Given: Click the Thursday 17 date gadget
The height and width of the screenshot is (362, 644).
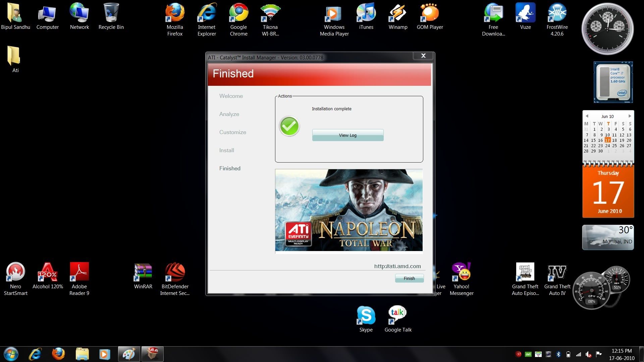Looking at the screenshot, I should pyautogui.click(x=608, y=191).
